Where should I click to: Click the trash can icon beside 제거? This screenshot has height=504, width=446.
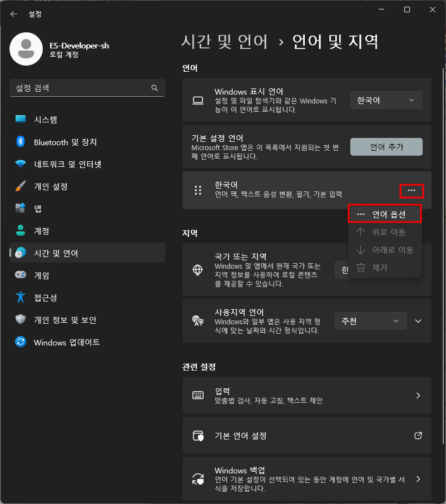(x=361, y=268)
